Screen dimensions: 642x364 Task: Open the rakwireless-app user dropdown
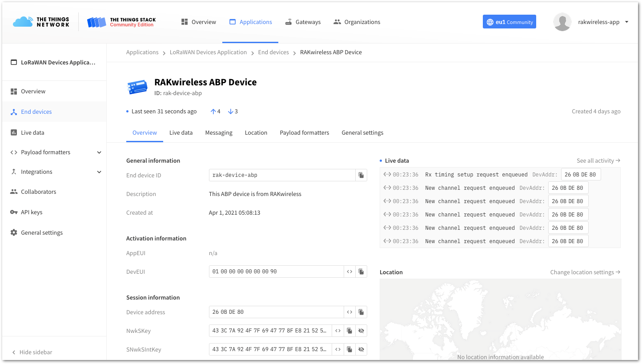coord(603,22)
